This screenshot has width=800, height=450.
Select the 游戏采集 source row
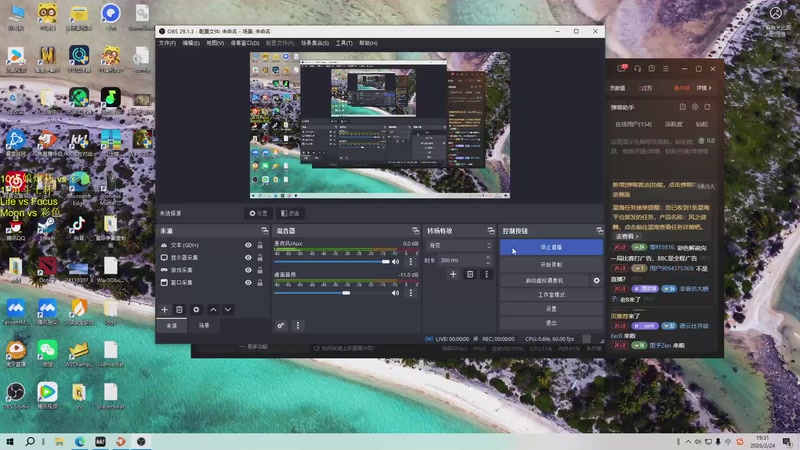[213, 270]
